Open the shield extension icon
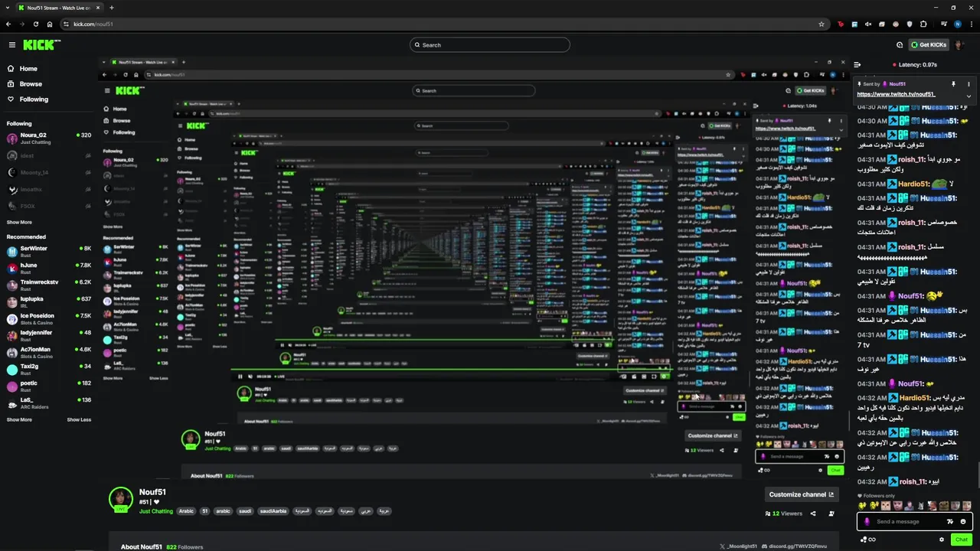The height and width of the screenshot is (551, 980). point(910,24)
